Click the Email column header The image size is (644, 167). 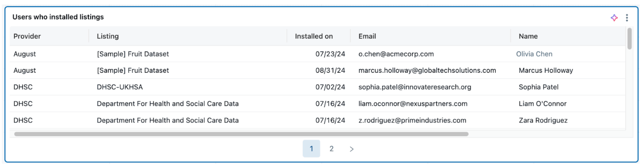click(x=367, y=36)
